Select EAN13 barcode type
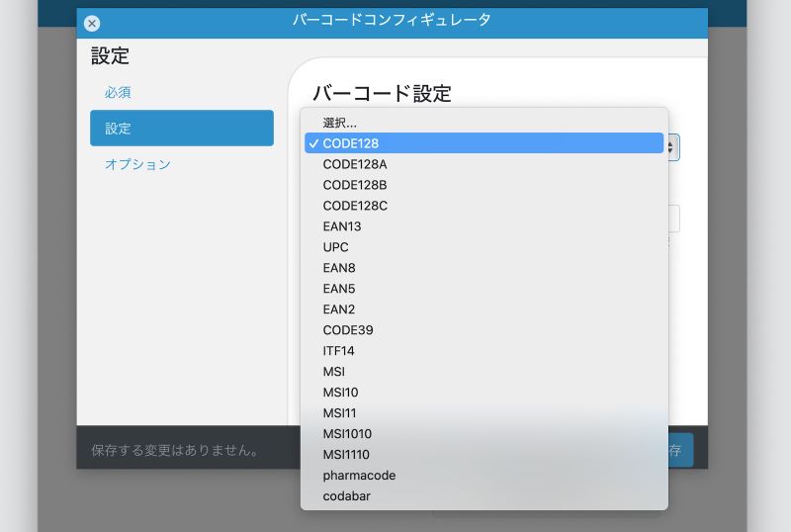The image size is (791, 532). point(483,226)
